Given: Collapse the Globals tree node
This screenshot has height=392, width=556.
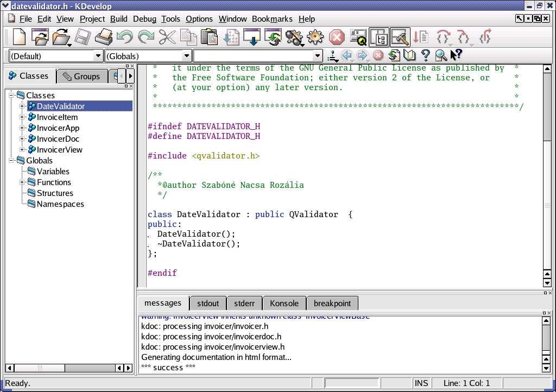Looking at the screenshot, I should 11,161.
